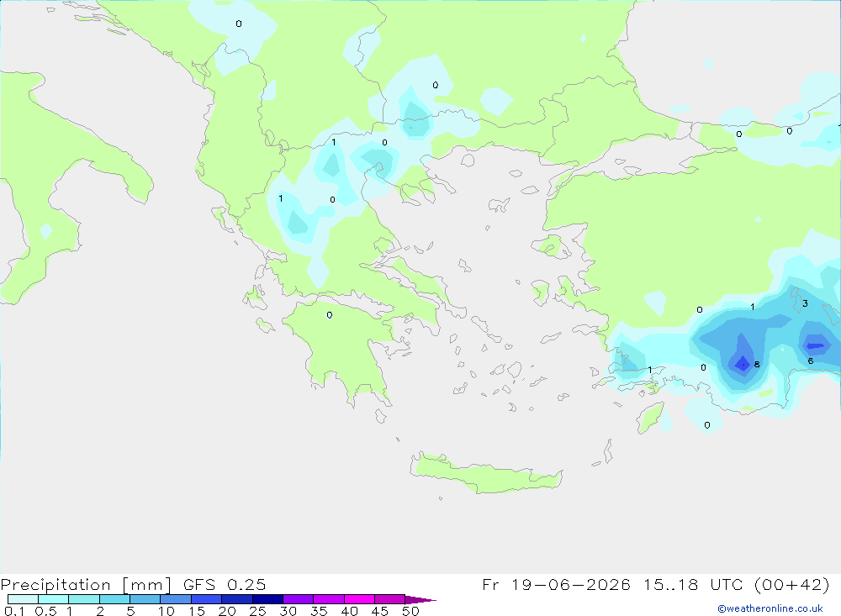This screenshot has width=841, height=616.
Task: Click the 'Precipitation [mm]' title text
Action: [x=86, y=585]
